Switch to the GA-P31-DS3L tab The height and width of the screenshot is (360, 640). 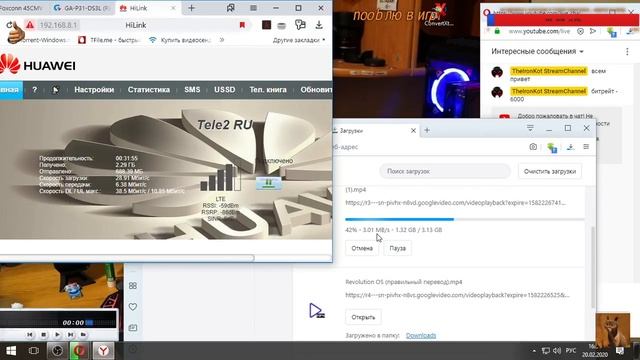pos(83,8)
